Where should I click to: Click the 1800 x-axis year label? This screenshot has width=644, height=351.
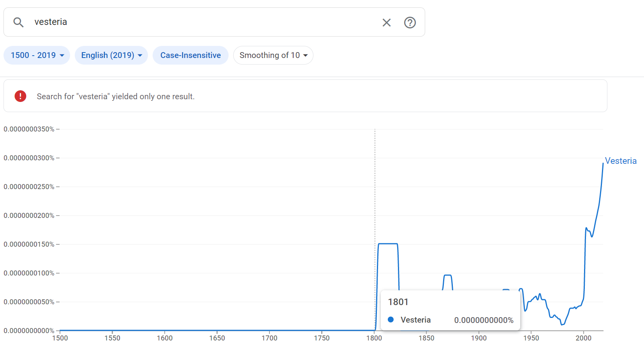coord(374,338)
